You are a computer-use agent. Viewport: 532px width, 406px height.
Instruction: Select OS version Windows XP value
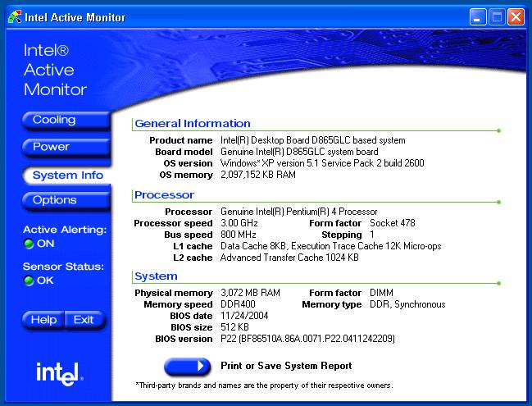[x=322, y=163]
